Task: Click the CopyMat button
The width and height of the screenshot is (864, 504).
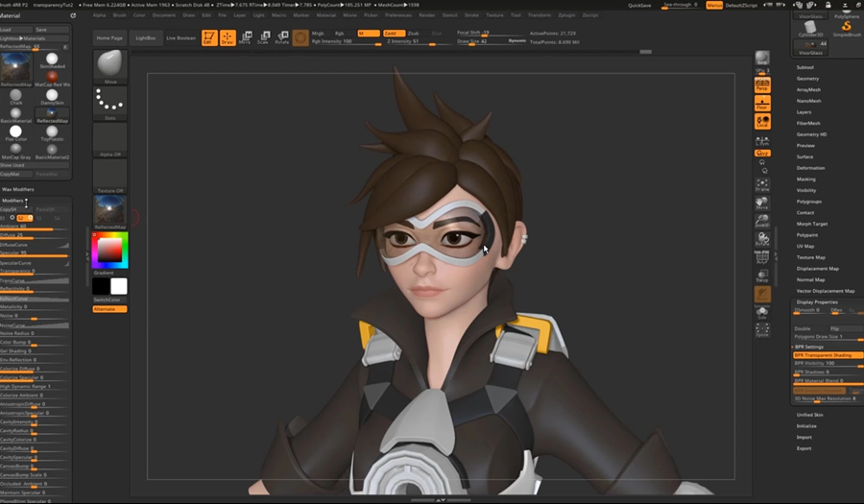Action: [x=16, y=174]
